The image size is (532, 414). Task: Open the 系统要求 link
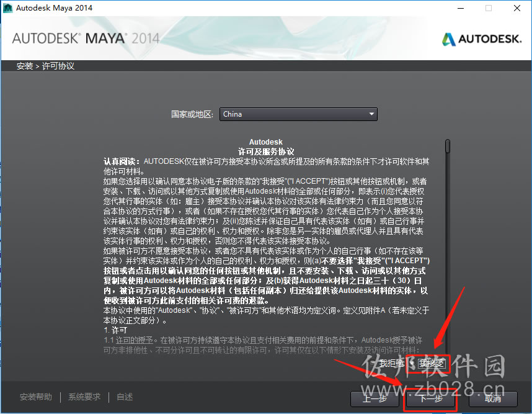click(84, 397)
